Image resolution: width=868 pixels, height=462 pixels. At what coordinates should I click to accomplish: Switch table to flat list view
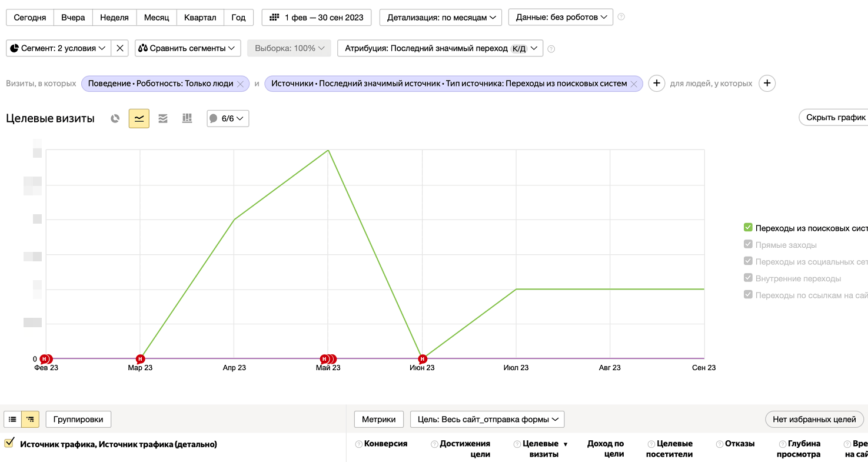click(12, 419)
